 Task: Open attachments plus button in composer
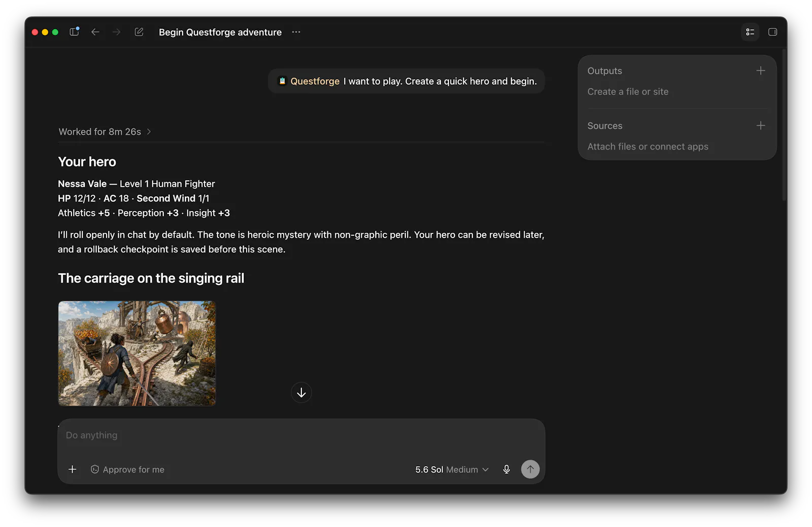73,469
